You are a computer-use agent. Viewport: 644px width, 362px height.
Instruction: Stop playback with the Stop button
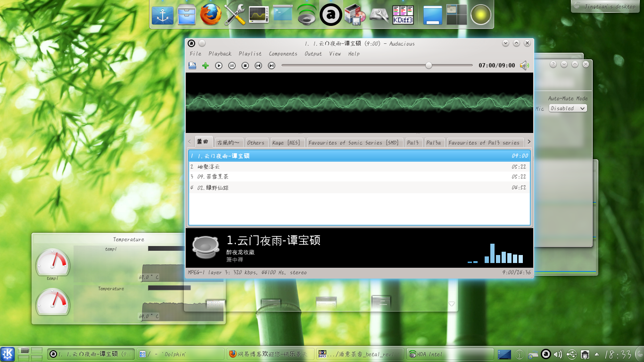[x=245, y=66]
